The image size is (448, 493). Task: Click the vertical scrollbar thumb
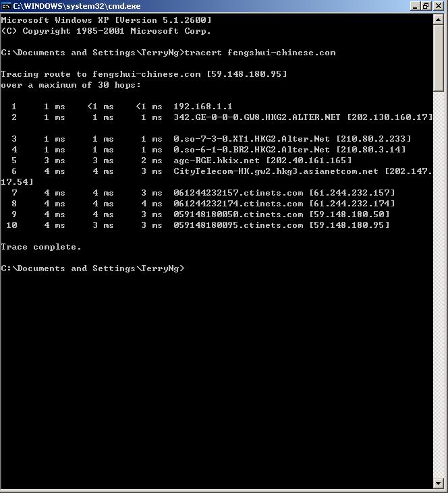click(438, 59)
